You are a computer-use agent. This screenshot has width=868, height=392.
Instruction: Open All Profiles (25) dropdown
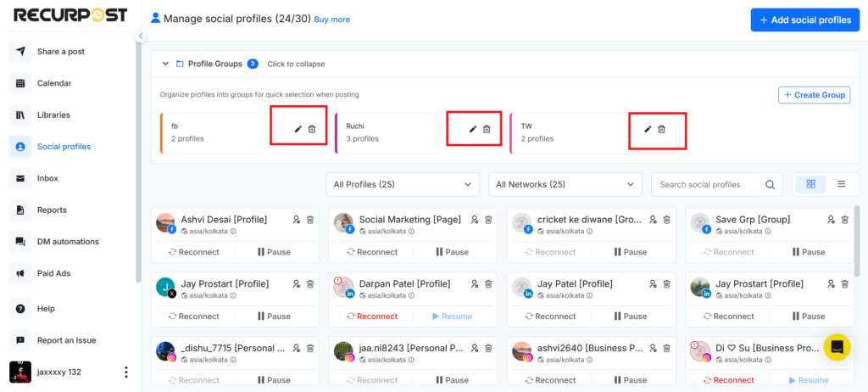403,185
